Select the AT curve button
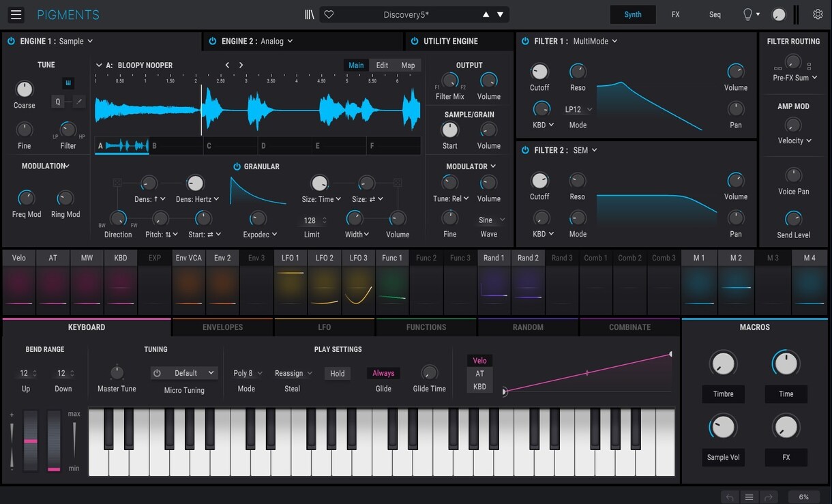Screen dimensions: 832x504 (480, 374)
